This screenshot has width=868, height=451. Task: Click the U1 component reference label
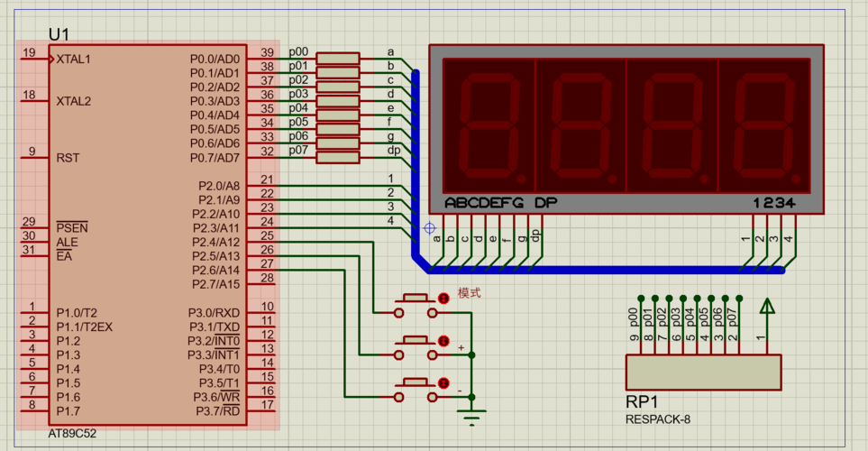point(59,34)
